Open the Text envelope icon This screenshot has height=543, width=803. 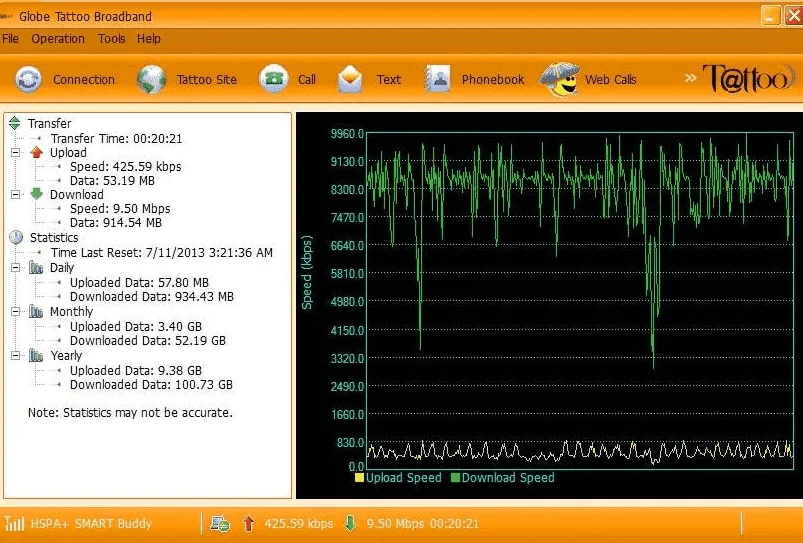coord(350,79)
